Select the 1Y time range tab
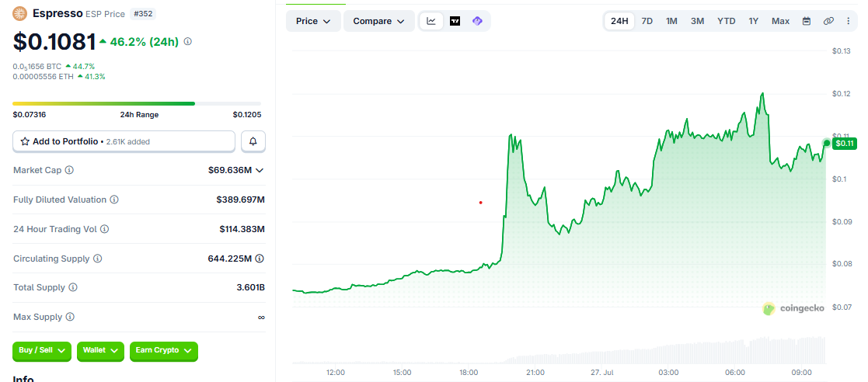868x382 pixels. (754, 21)
